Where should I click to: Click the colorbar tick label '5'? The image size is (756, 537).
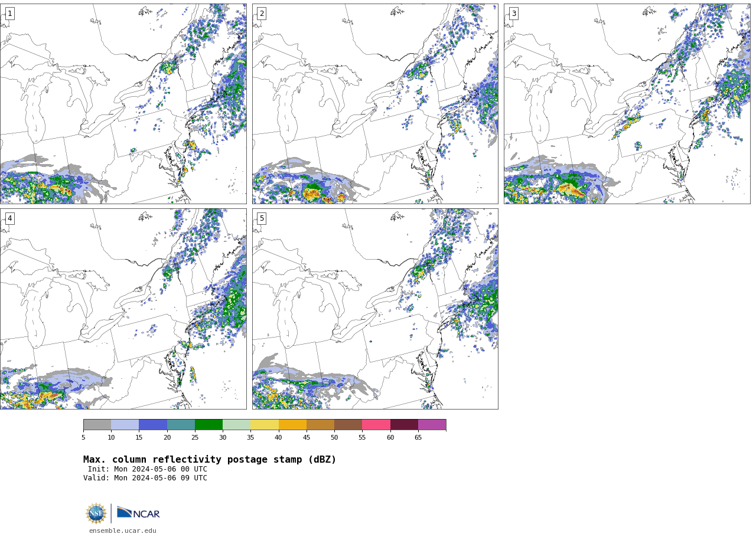pyautogui.click(x=83, y=437)
